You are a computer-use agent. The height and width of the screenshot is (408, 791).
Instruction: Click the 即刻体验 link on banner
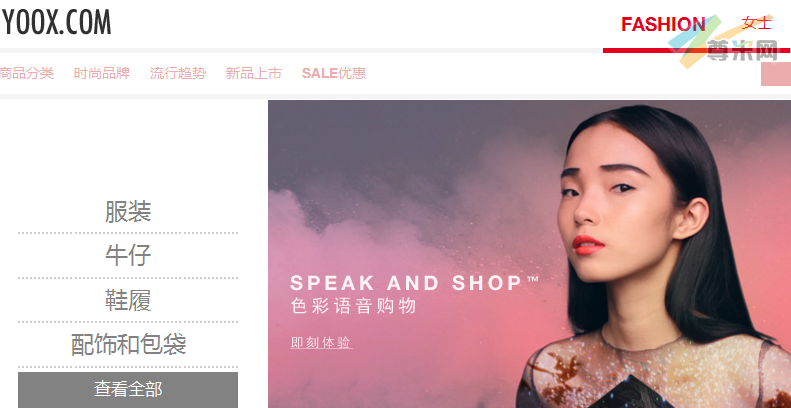pos(321,343)
